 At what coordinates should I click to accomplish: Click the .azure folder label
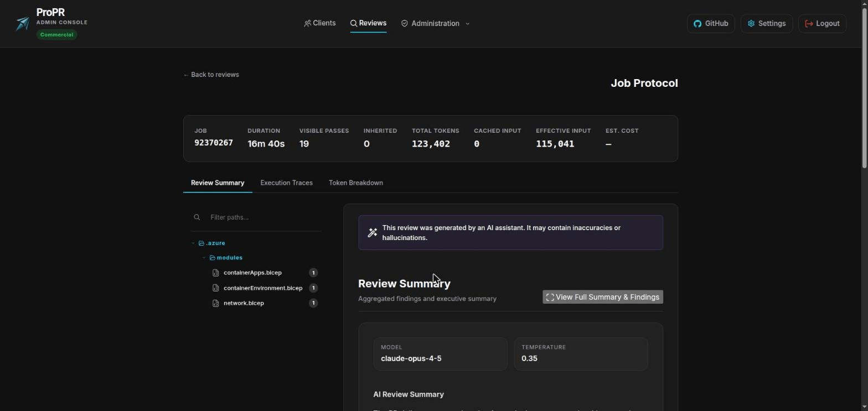click(x=216, y=243)
